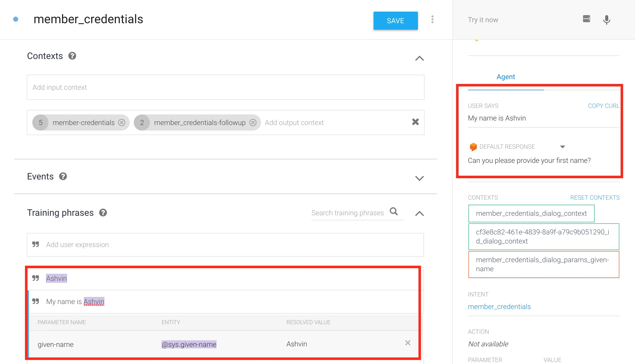Image resolution: width=635 pixels, height=364 pixels.
Task: Collapse the Contexts section
Action: tap(419, 58)
